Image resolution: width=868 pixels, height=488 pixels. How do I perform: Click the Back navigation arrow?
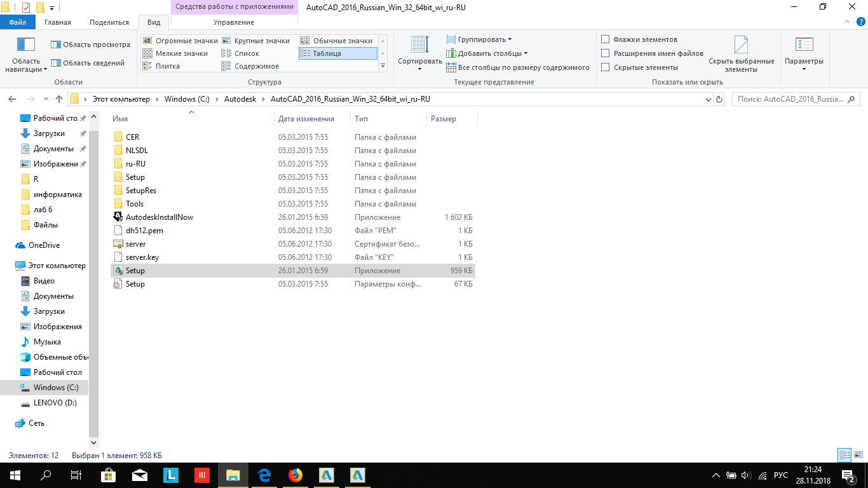(13, 99)
